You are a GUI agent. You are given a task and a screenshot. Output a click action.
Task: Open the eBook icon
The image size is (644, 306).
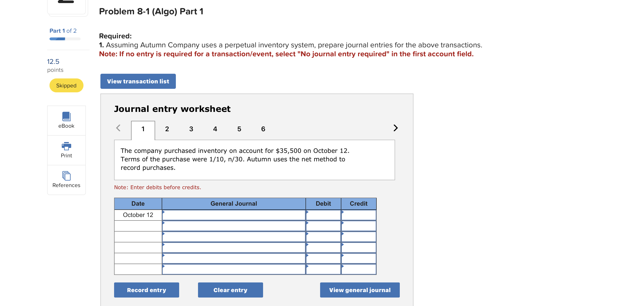pyautogui.click(x=66, y=116)
